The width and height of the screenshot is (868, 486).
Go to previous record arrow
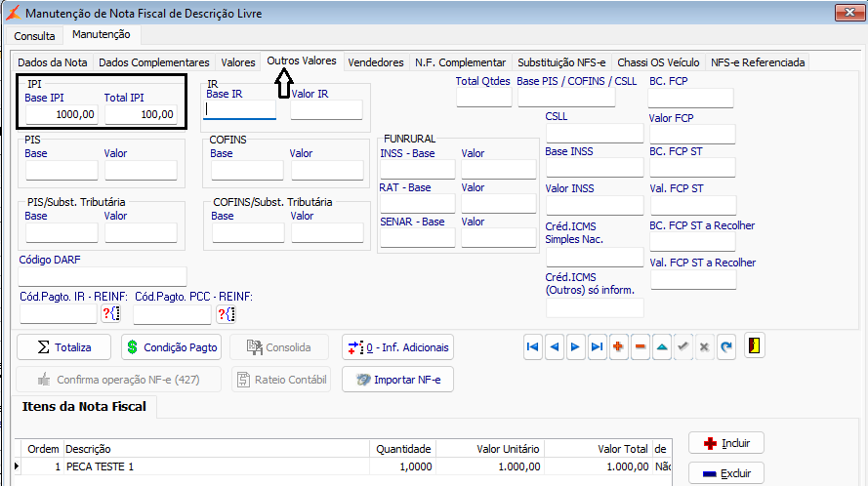coord(555,347)
